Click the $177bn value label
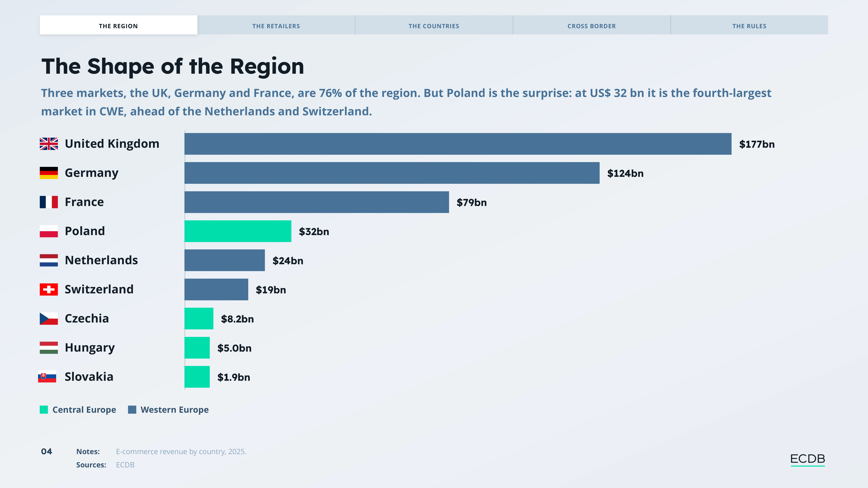868x488 pixels. (757, 144)
